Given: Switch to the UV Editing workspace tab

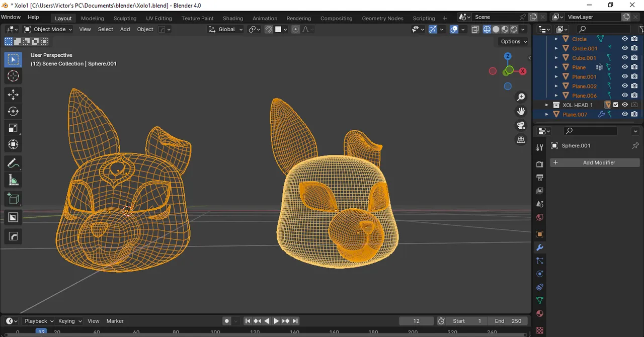Looking at the screenshot, I should (159, 18).
